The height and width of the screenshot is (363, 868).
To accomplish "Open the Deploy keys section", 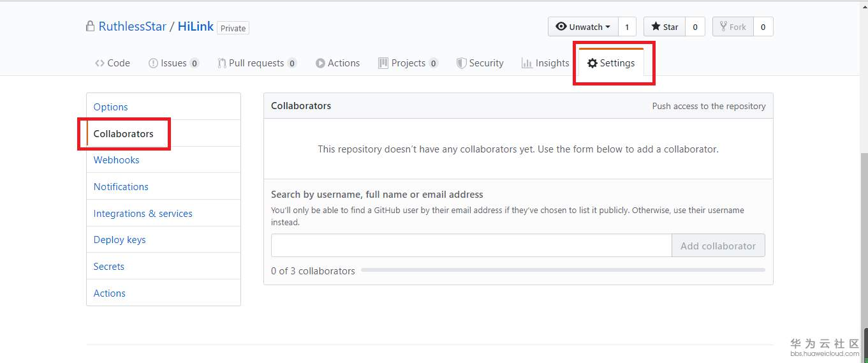I will tap(120, 240).
